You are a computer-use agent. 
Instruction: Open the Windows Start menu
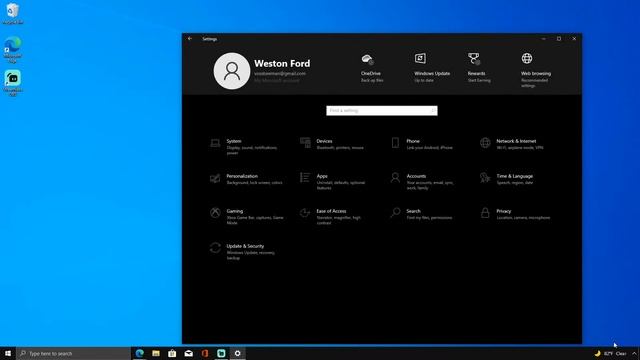tap(8, 353)
